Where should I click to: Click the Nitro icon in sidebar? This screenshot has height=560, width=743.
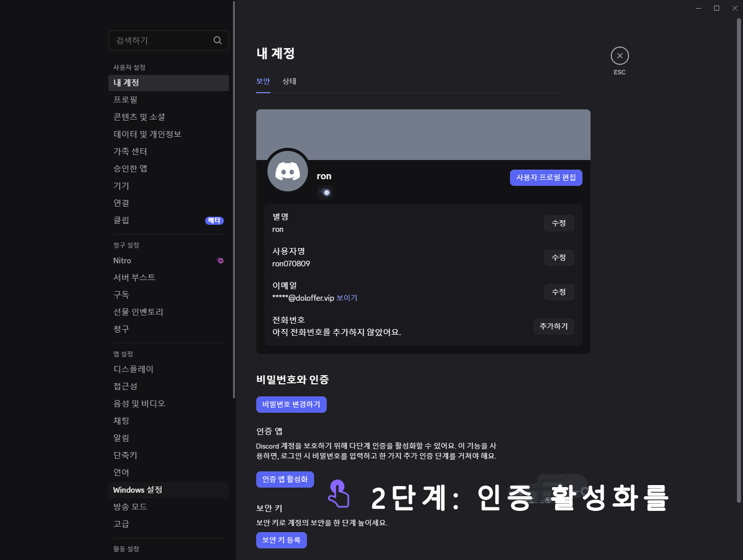pos(220,261)
